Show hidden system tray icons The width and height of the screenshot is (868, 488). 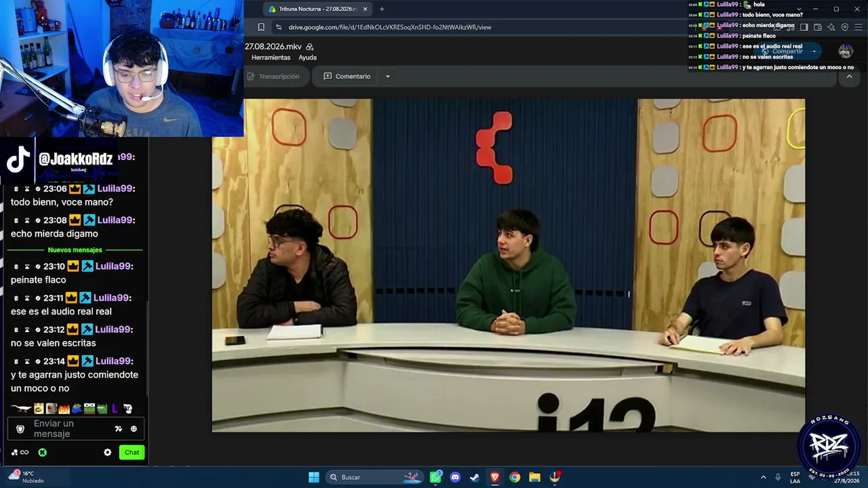[763, 477]
